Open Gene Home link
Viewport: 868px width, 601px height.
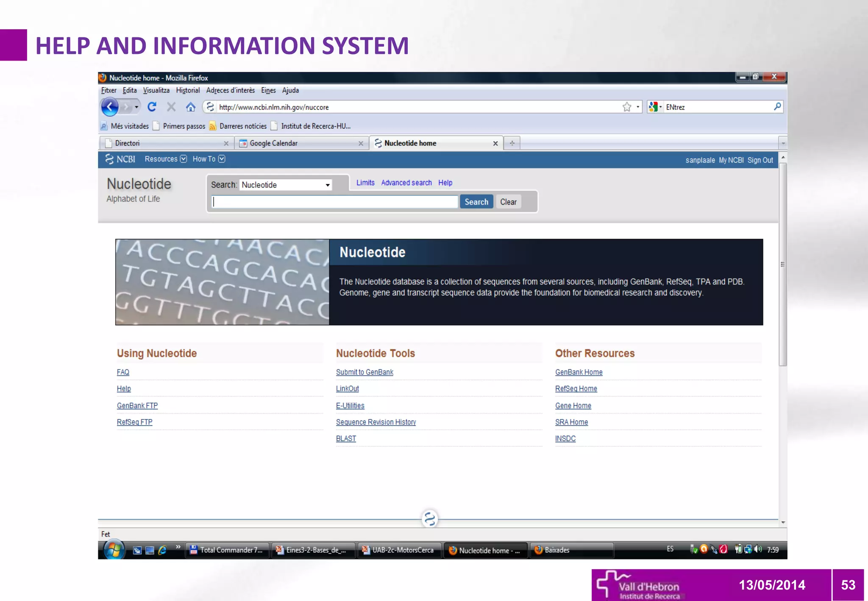pyautogui.click(x=573, y=406)
